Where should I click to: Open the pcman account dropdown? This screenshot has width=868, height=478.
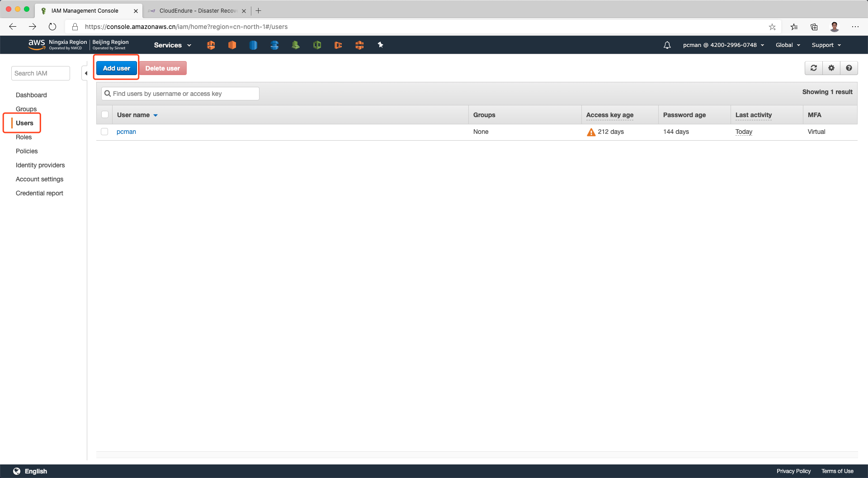pos(723,45)
